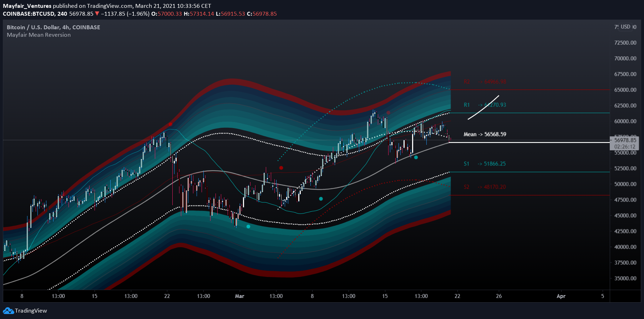644x319 pixels.
Task: Click the countdown timer 02:26:12
Action: click(x=625, y=147)
